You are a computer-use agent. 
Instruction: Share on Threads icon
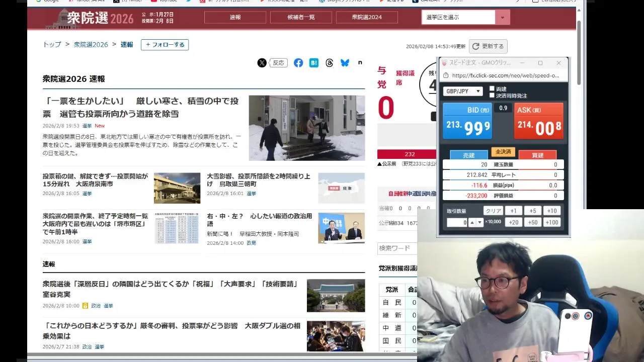click(330, 63)
